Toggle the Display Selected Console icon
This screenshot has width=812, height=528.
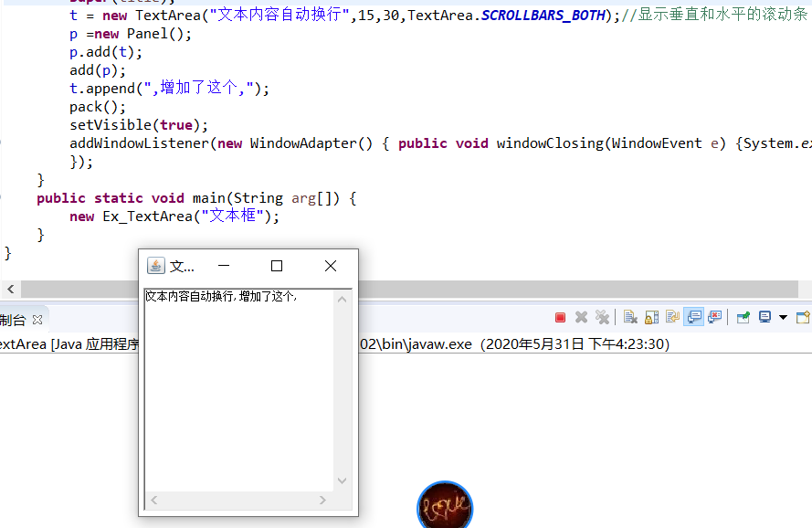click(764, 317)
